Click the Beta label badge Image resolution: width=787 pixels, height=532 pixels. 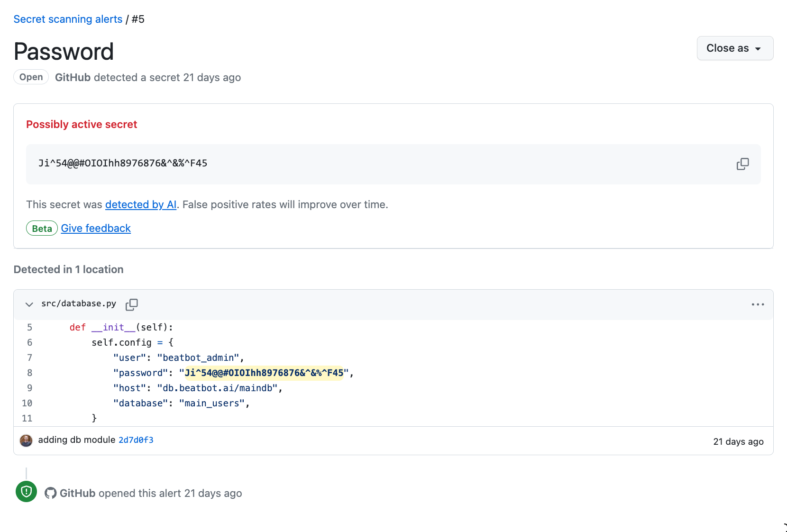pos(42,229)
